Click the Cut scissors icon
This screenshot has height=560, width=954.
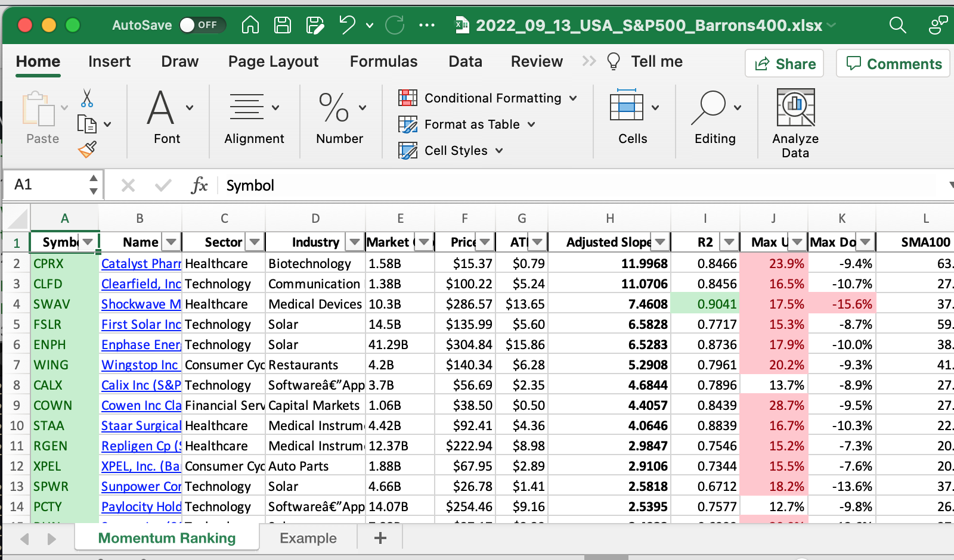click(x=87, y=98)
